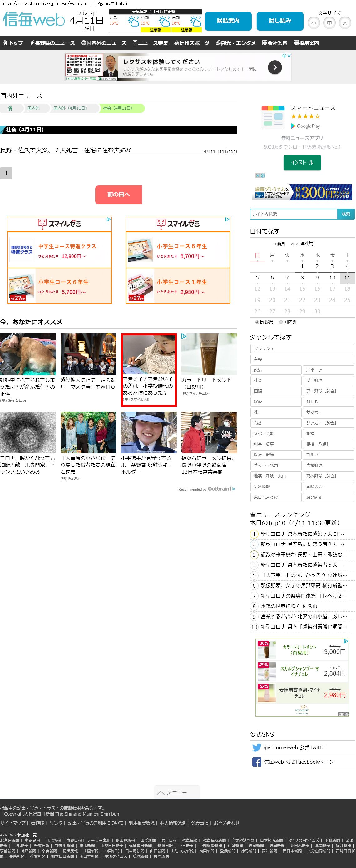Open the ラーメン提供 article thumbnail

[x=209, y=432]
